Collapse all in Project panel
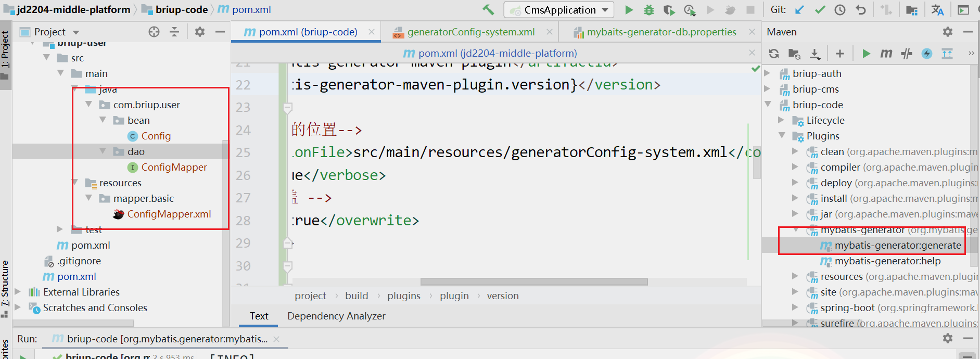Screen dimensions: 980x359 (x=174, y=32)
